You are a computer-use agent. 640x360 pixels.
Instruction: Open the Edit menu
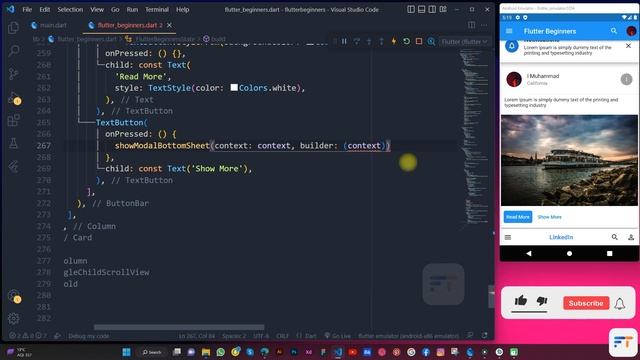coord(44,9)
